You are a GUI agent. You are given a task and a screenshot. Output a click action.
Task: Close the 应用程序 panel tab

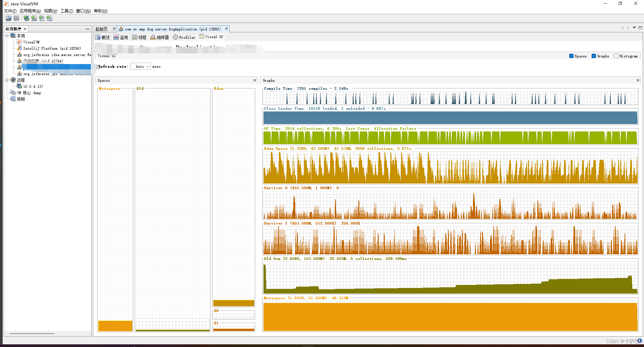[x=25, y=29]
